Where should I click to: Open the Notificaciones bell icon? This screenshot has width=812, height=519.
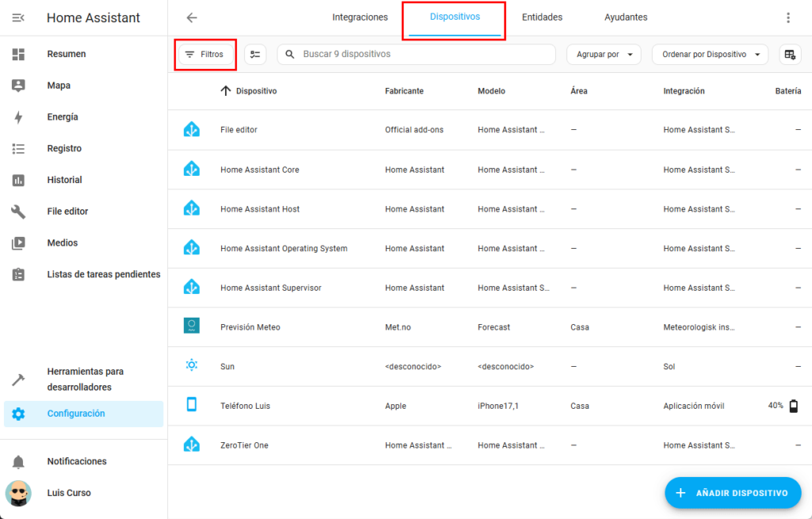pos(18,462)
